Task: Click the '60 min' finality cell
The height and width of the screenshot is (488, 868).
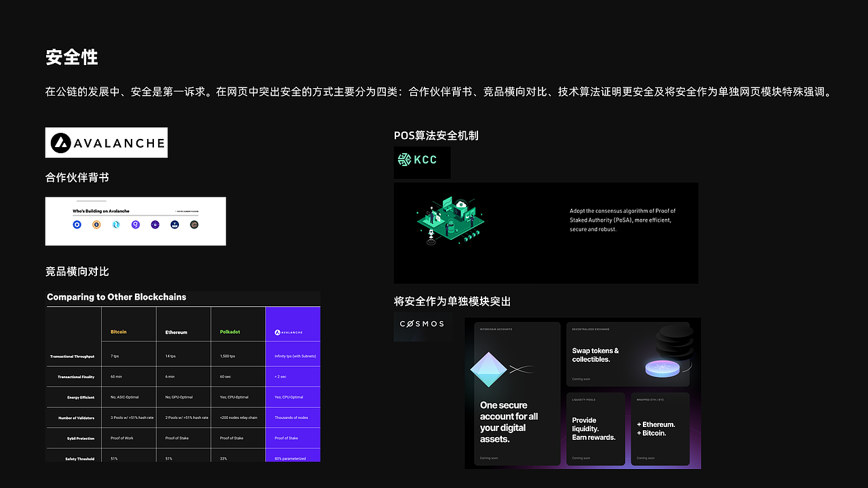Action: pyautogui.click(x=117, y=376)
